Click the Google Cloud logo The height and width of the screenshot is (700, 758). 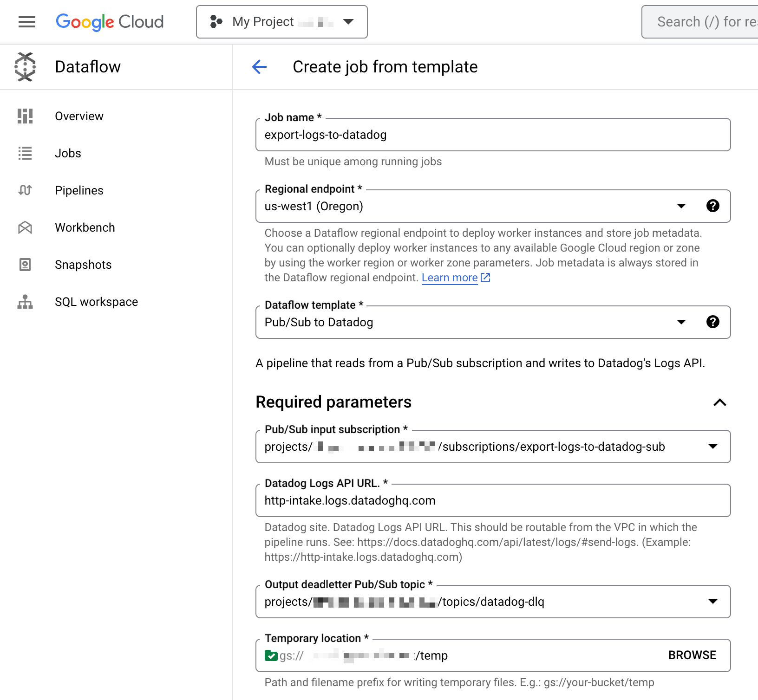click(110, 22)
